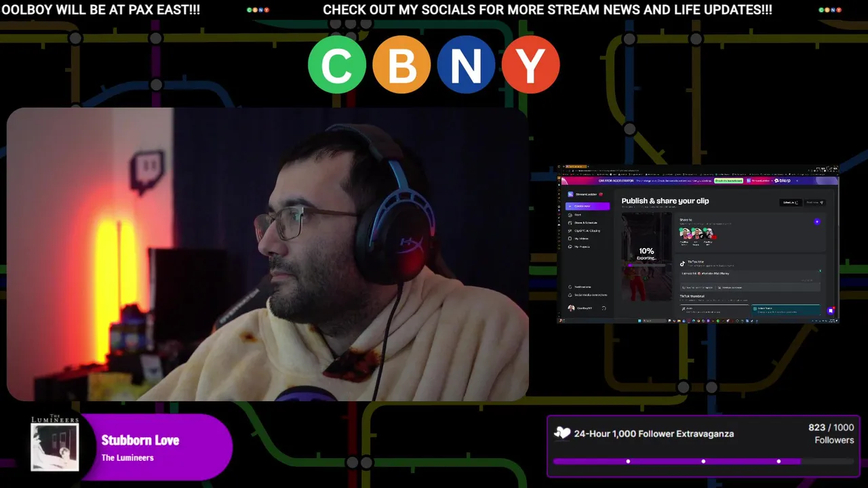868x488 pixels.
Task: Open the purple chat support widget
Action: pyautogui.click(x=831, y=311)
